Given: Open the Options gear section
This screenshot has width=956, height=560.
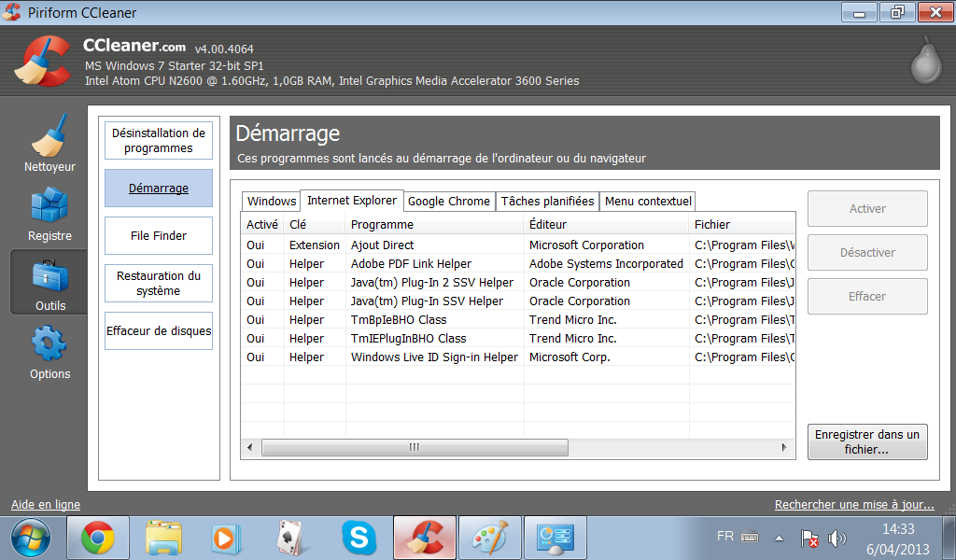Looking at the screenshot, I should click(x=49, y=352).
